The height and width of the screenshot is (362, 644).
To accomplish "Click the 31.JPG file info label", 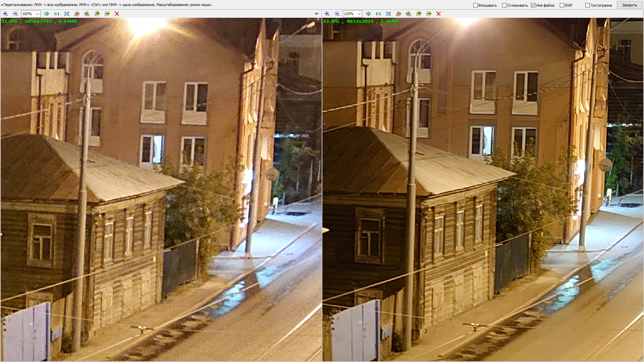I will (x=39, y=21).
